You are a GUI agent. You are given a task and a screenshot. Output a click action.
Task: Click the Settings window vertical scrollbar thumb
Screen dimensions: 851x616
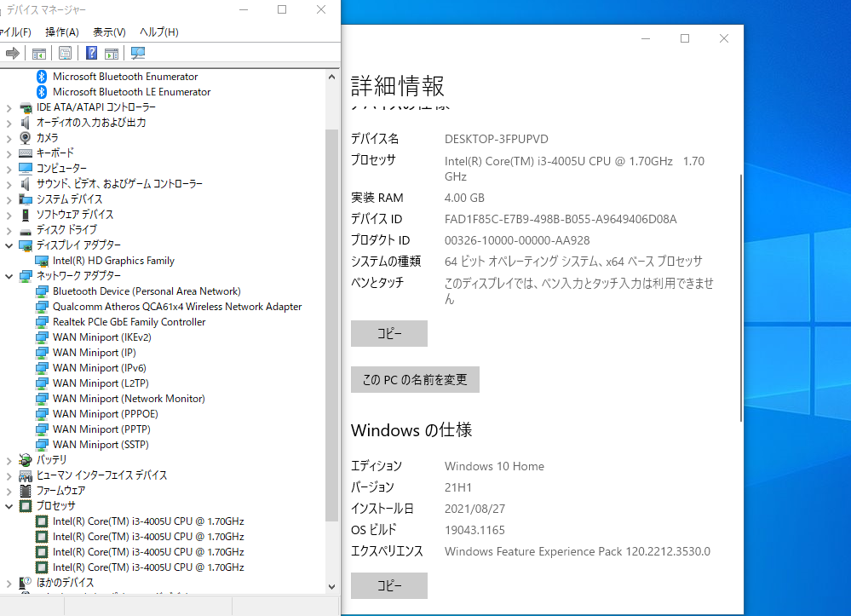741,298
